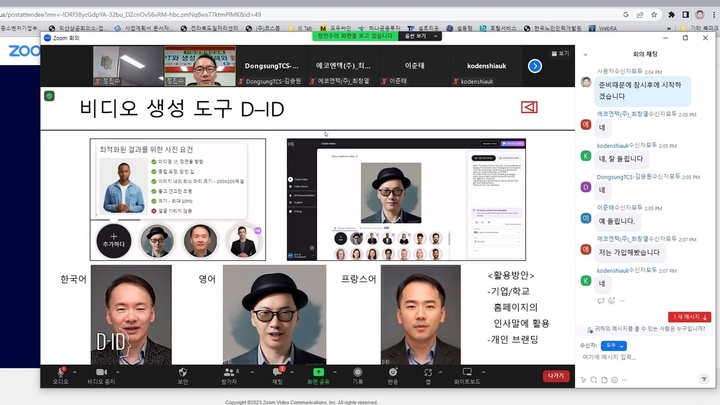Click the green encryption shield icon

(x=49, y=96)
